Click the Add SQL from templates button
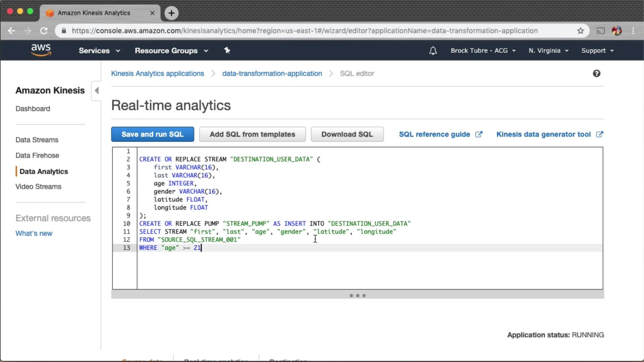Viewport: 644px width, 362px height. pos(252,134)
